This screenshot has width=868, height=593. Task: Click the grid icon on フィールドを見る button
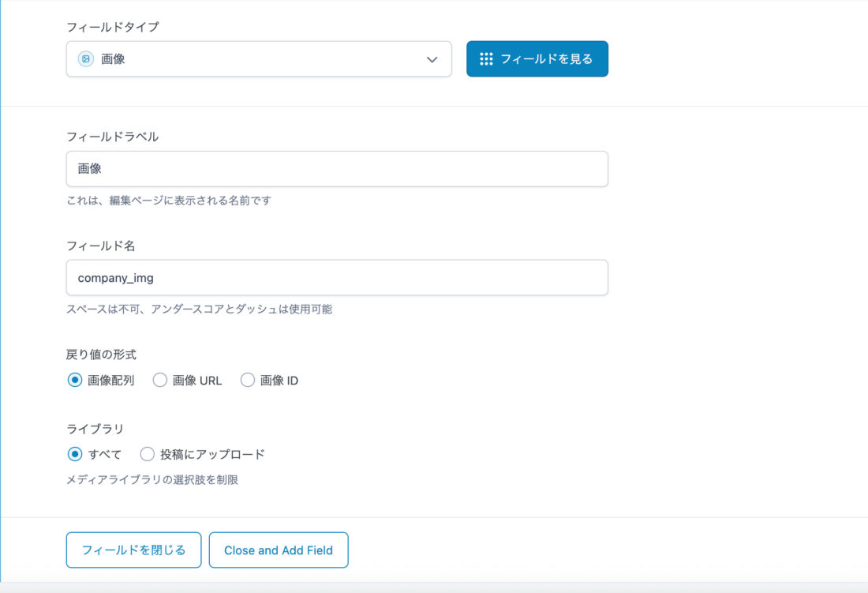click(x=487, y=58)
